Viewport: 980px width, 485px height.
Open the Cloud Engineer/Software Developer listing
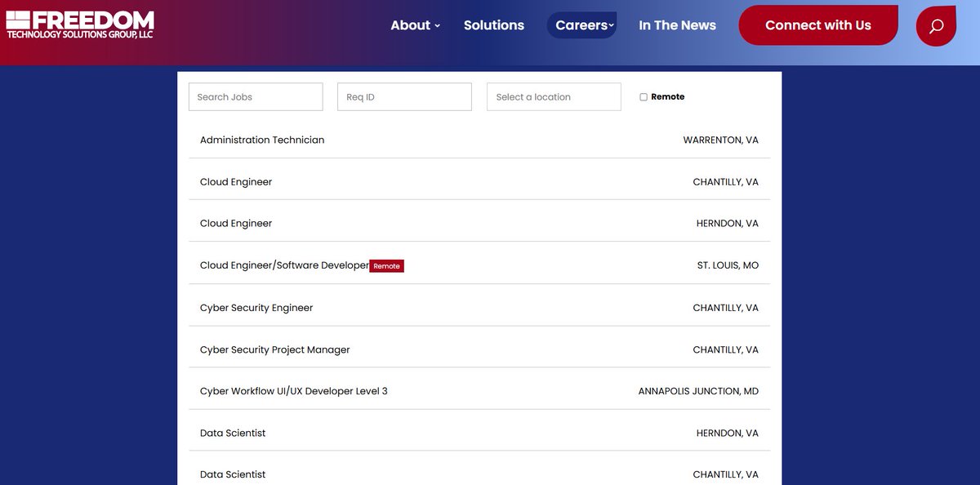click(x=284, y=265)
